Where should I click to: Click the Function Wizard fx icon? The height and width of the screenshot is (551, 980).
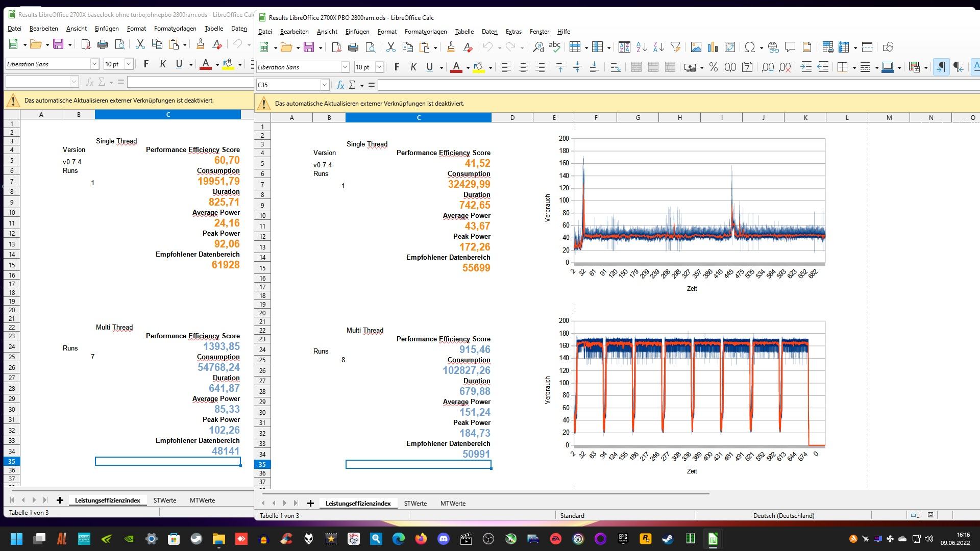pyautogui.click(x=340, y=85)
